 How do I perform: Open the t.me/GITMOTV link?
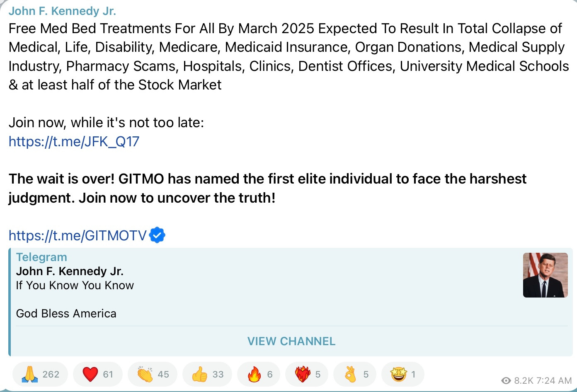(78, 235)
